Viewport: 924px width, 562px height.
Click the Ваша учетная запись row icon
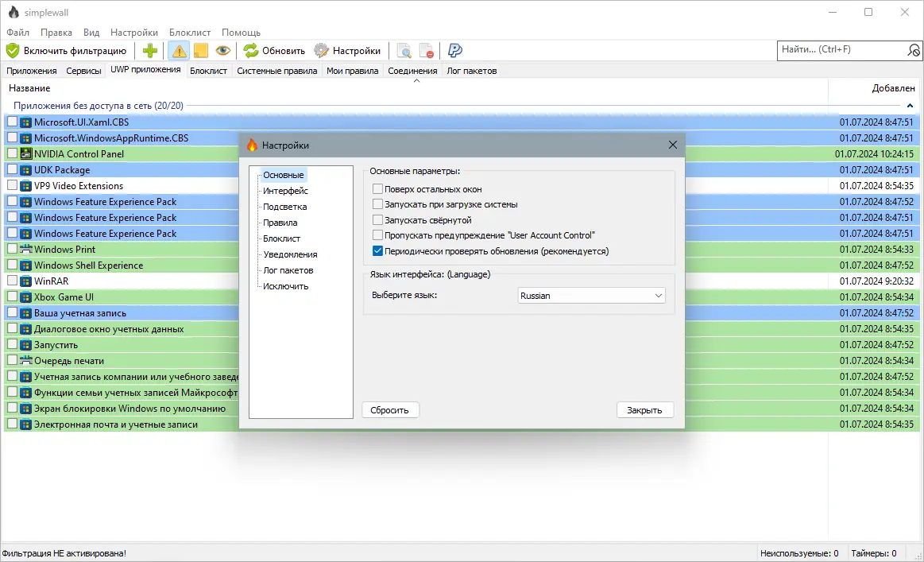pos(25,313)
